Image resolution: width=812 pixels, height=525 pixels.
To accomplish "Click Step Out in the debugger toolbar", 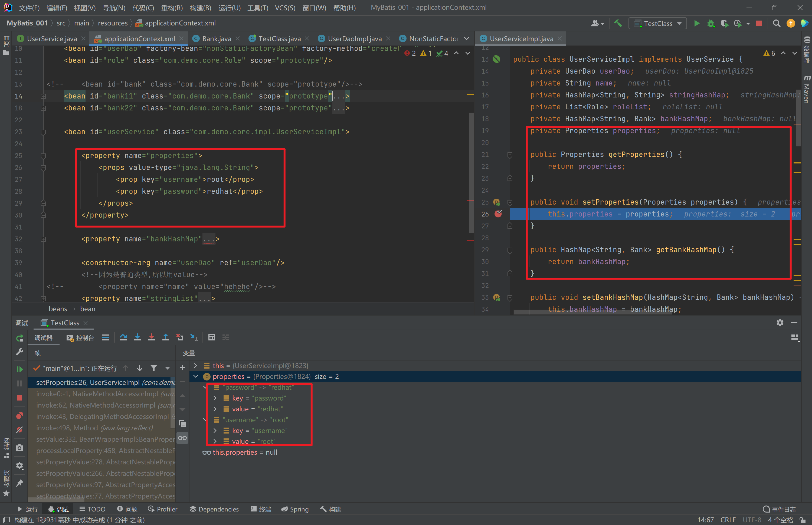I will tap(166, 337).
